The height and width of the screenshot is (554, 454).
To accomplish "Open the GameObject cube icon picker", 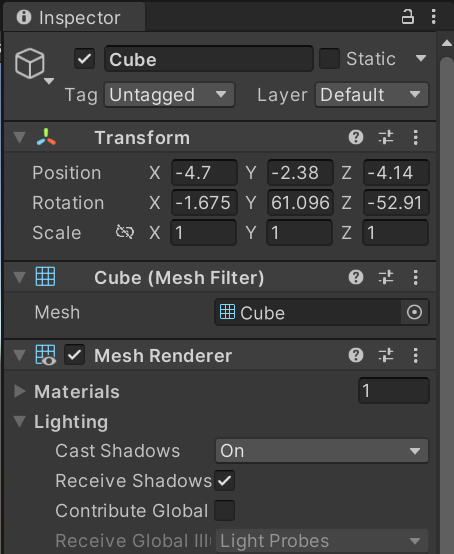I will 30,63.
